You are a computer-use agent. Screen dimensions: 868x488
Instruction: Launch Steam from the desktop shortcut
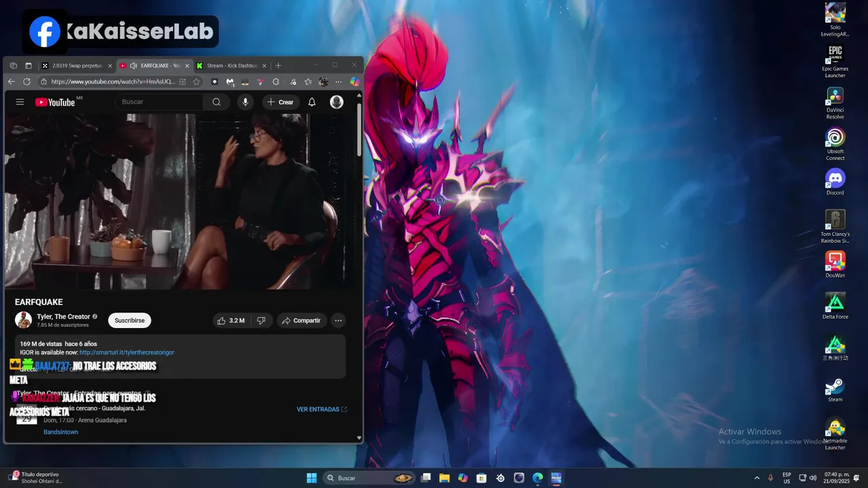pyautogui.click(x=835, y=388)
